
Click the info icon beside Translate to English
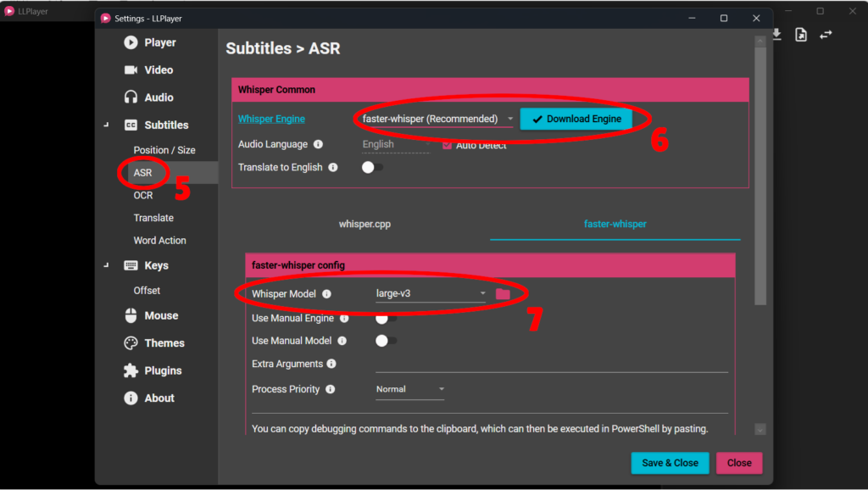[332, 167]
